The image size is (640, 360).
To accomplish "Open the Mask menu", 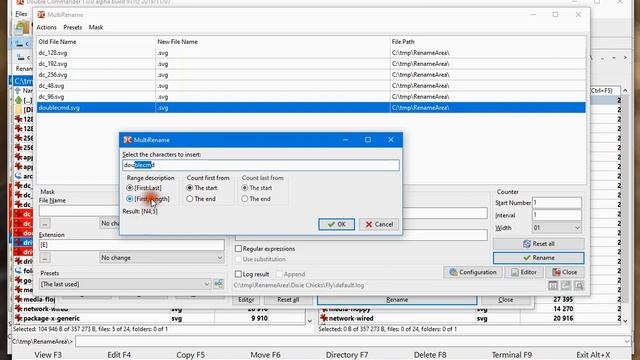I will (96, 27).
